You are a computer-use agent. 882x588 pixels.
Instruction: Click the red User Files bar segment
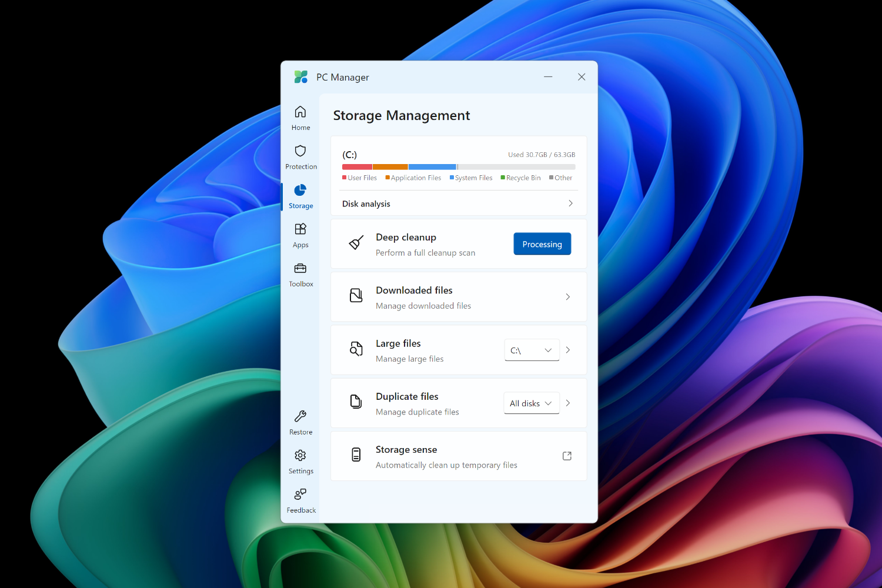point(357,167)
